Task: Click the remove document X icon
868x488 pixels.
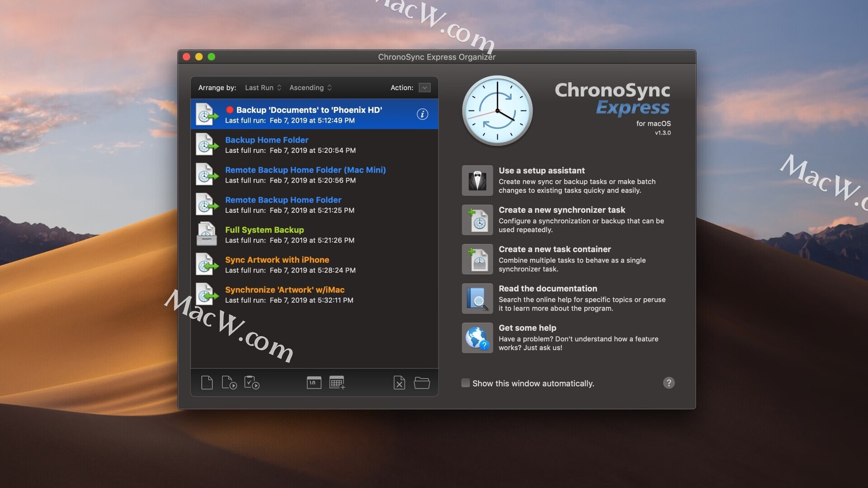Action: pos(399,383)
